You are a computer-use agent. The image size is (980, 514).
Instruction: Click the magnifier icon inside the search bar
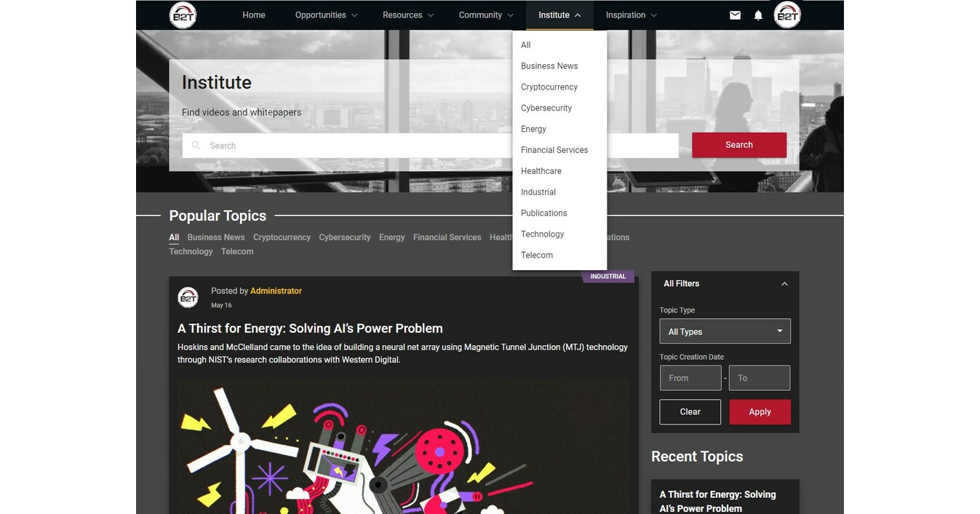[x=196, y=145]
